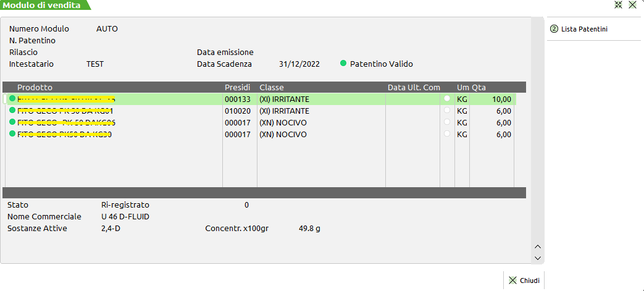Open Lista Patentini from the side menu
Image resolution: width=644 pixels, height=291 pixels.
pos(584,29)
